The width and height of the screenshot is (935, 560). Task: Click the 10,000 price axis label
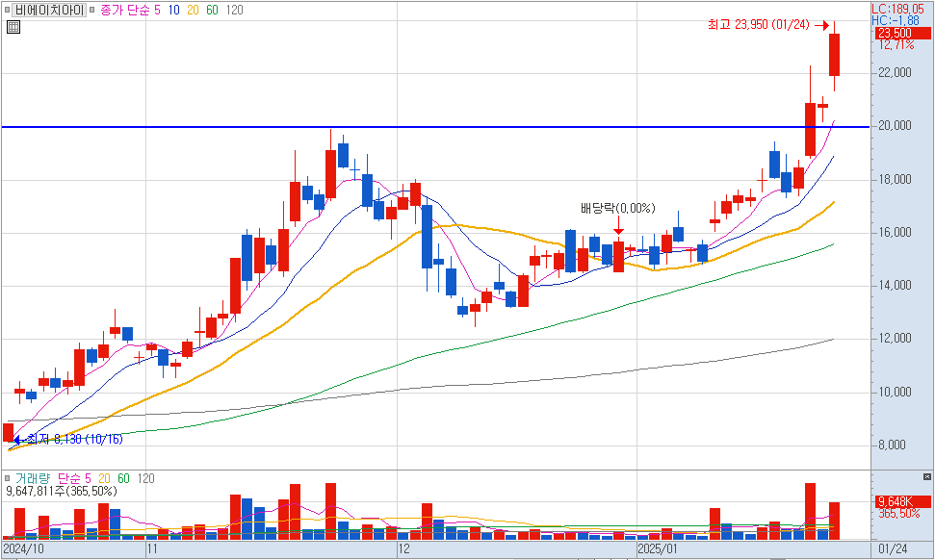pyautogui.click(x=895, y=392)
